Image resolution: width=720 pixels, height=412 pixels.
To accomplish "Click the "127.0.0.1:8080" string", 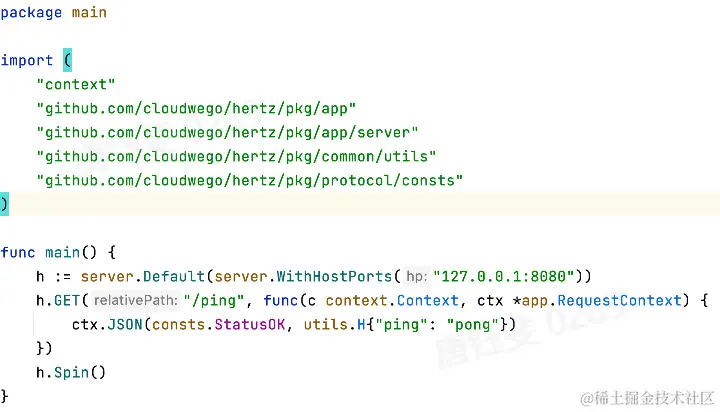I will tap(504, 277).
